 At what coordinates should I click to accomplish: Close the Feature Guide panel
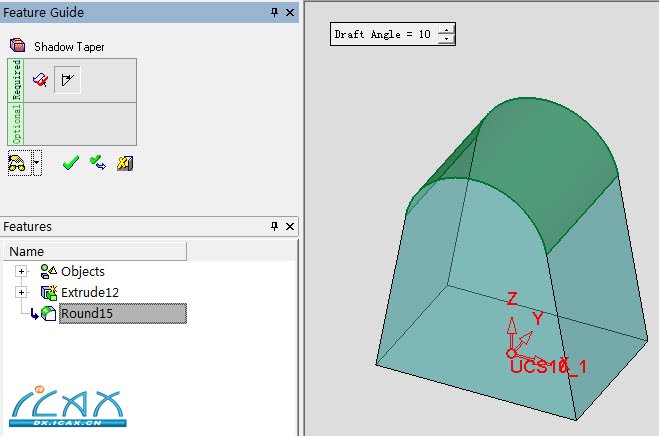[290, 12]
